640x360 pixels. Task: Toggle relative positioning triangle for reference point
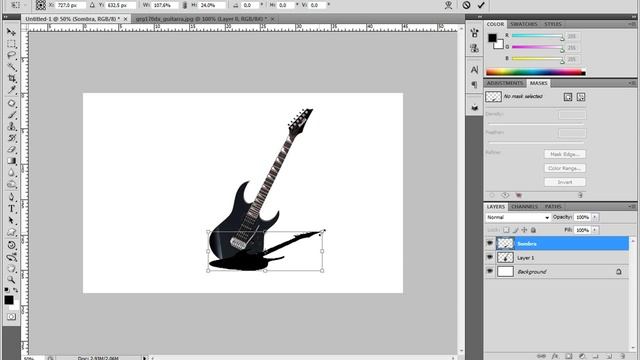pyautogui.click(x=92, y=5)
